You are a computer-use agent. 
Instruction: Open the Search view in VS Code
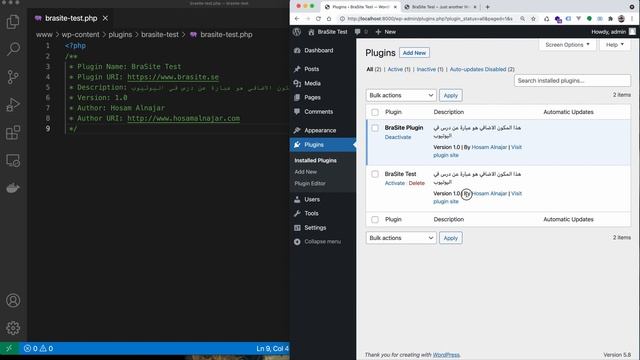pyautogui.click(x=13, y=49)
